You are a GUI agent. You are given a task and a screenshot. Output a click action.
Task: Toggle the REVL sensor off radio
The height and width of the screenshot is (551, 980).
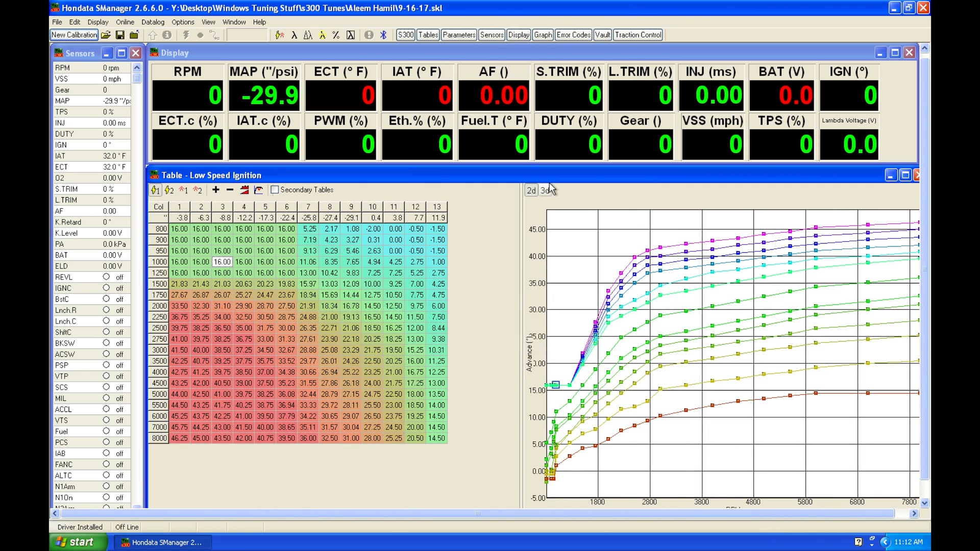pos(106,277)
